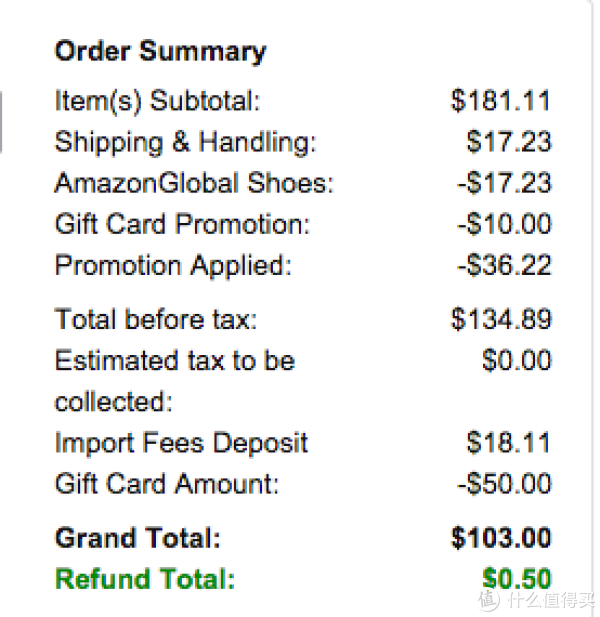Click the $181.11 subtotal amount
Image resolution: width=600 pixels, height=617 pixels.
point(500,101)
